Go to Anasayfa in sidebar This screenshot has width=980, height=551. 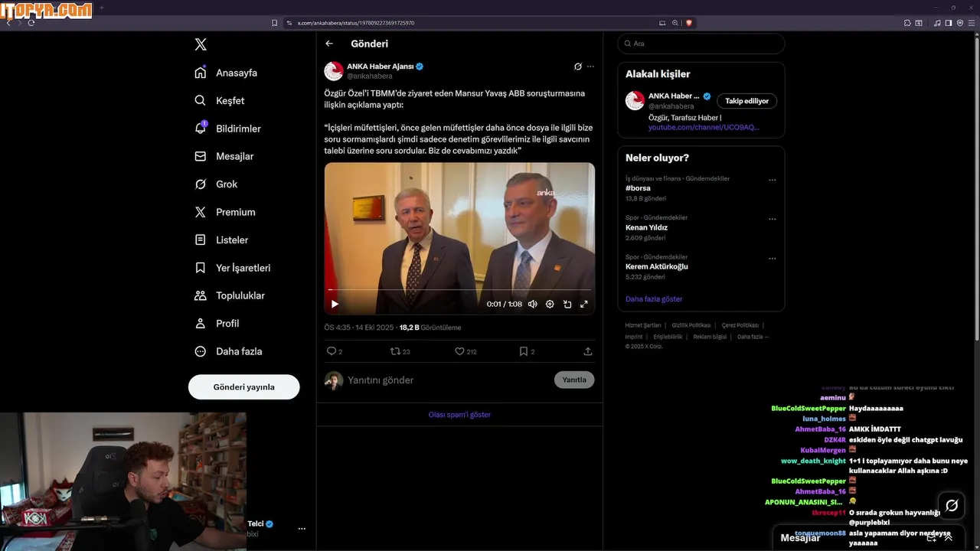(x=226, y=73)
